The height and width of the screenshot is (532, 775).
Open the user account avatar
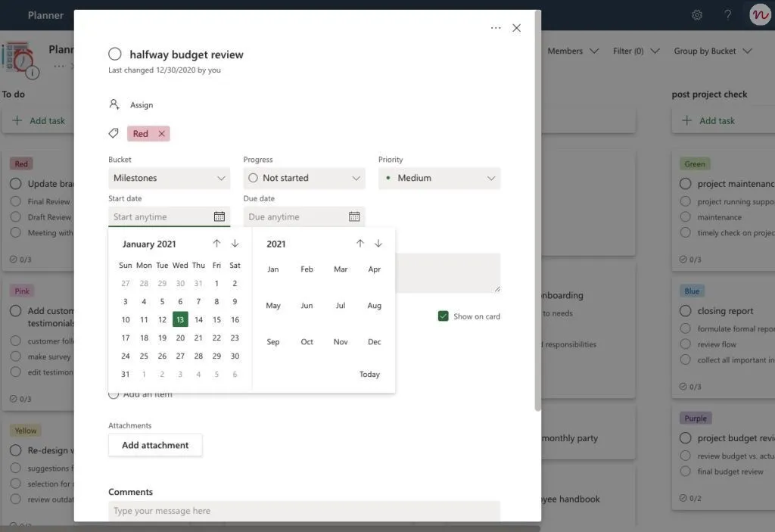pyautogui.click(x=760, y=15)
